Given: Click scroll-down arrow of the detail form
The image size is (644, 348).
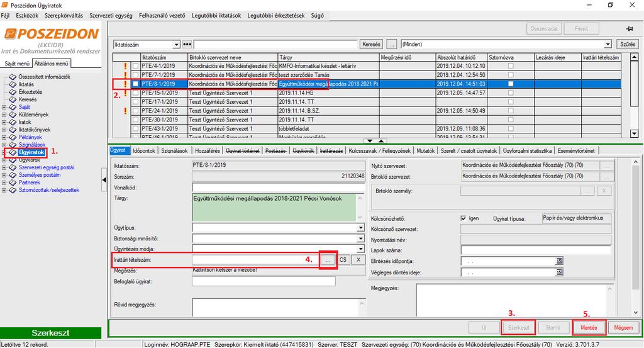Looking at the screenshot, I should click(x=635, y=312).
